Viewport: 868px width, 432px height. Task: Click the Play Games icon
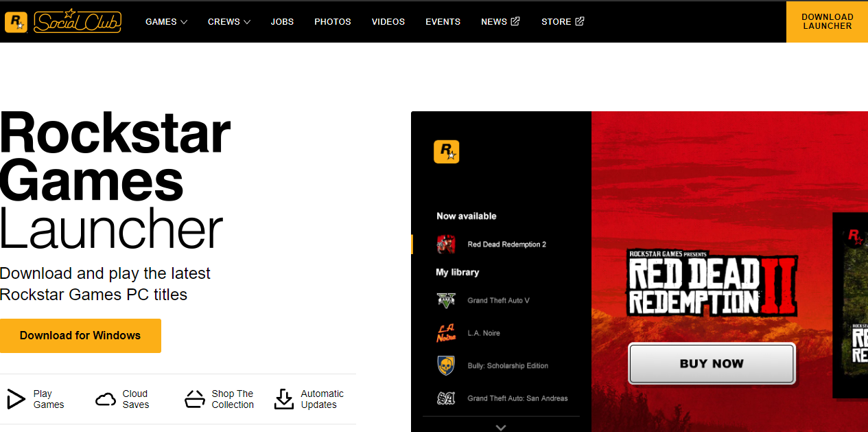point(14,398)
